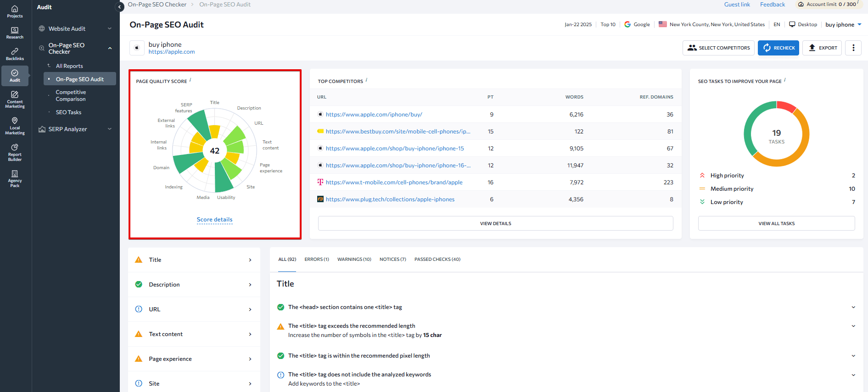Click the Low priority green arrow icon
Screen dimensions: 868x392
[702, 202]
